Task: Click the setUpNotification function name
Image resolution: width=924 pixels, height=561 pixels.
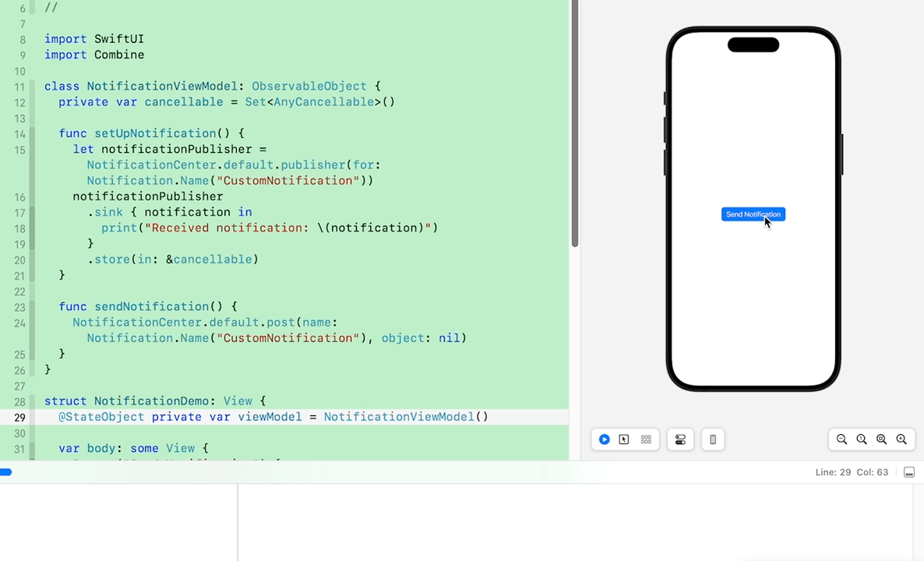Action: pyautogui.click(x=155, y=133)
